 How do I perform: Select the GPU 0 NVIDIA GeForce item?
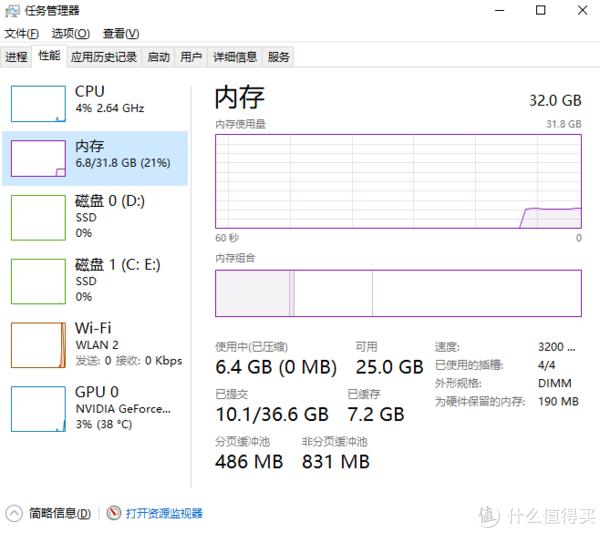tap(95, 409)
